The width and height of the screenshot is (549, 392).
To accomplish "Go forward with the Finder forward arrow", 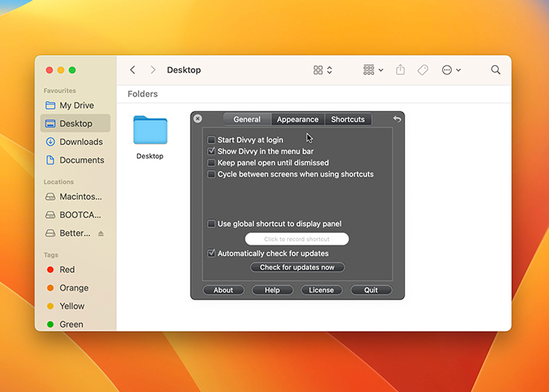I will [153, 70].
